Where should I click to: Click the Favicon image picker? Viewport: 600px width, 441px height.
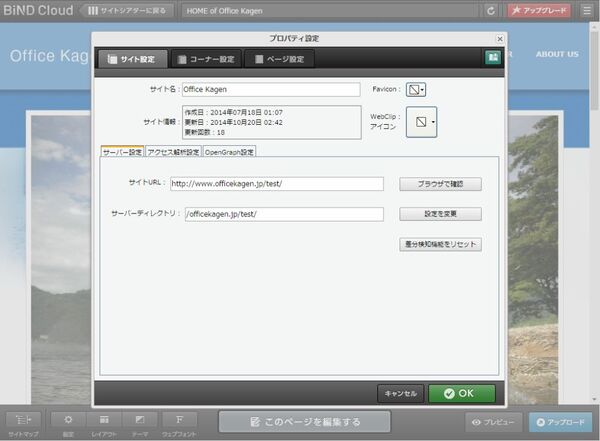tap(416, 90)
